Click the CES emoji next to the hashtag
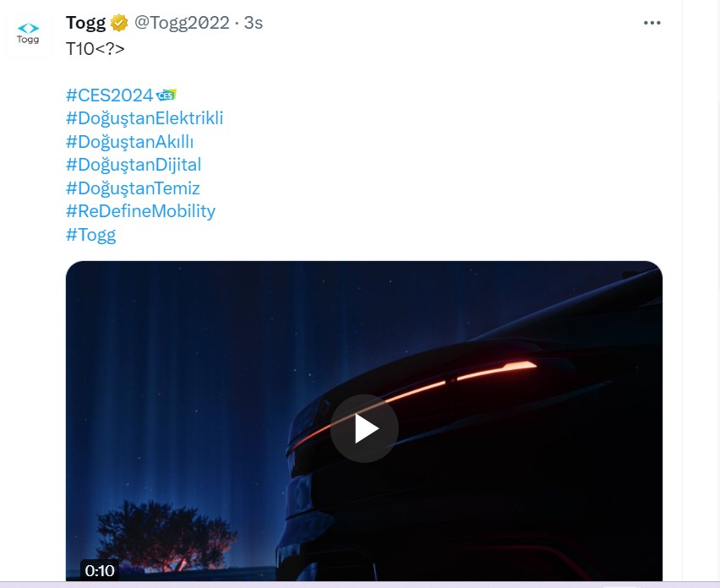 pyautogui.click(x=166, y=95)
